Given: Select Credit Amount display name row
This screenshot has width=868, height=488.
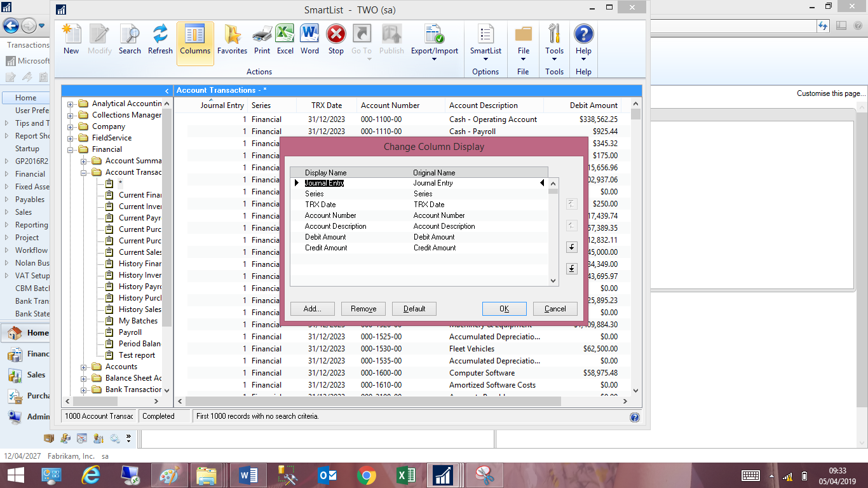Looking at the screenshot, I should point(326,248).
